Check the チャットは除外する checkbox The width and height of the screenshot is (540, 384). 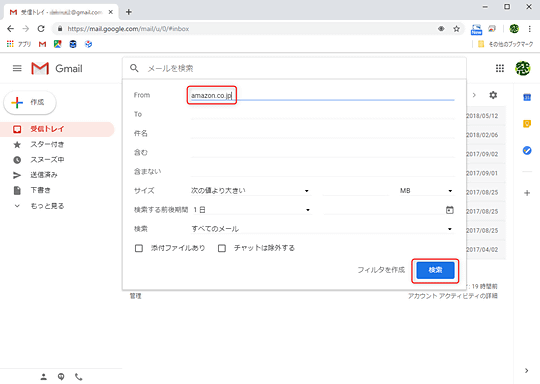(222, 248)
